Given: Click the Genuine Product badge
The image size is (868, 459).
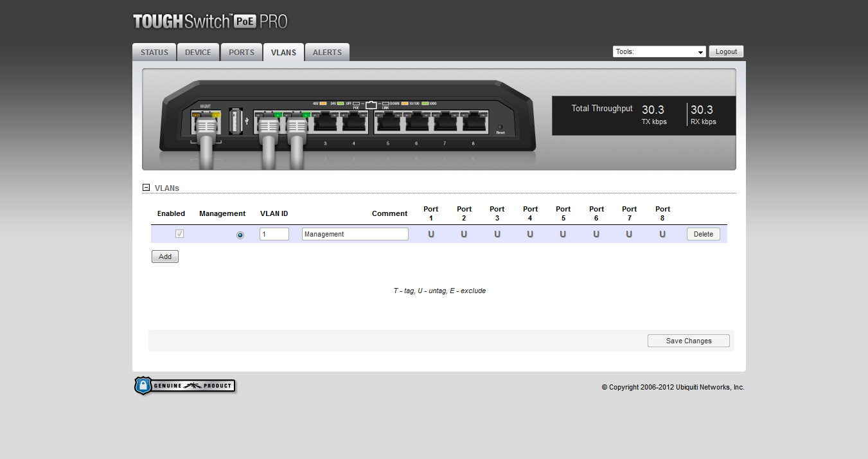Looking at the screenshot, I should coord(185,386).
